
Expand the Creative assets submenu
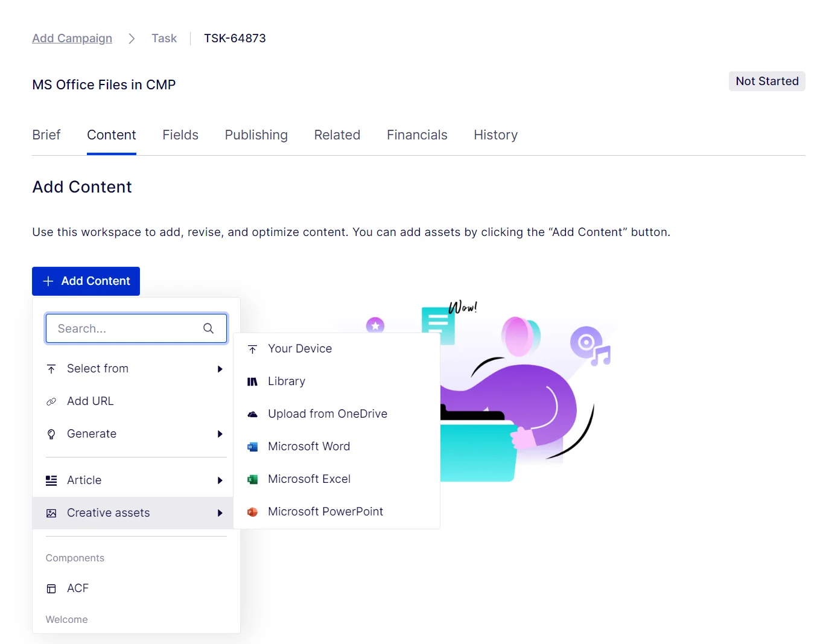220,513
